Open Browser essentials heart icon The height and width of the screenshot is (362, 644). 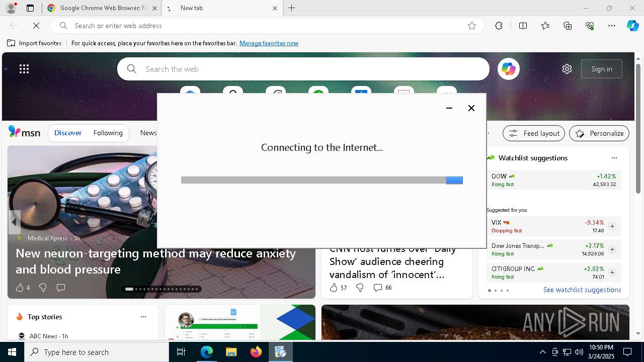[x=590, y=26]
